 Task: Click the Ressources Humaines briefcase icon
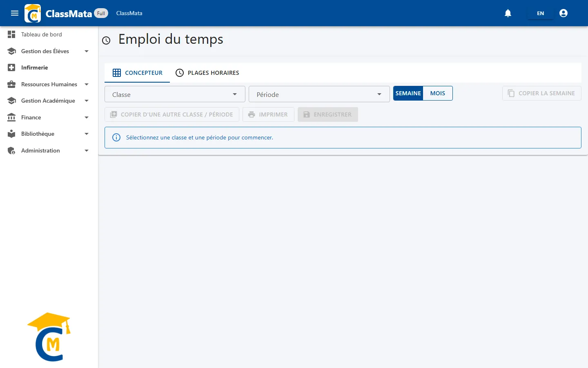(11, 84)
